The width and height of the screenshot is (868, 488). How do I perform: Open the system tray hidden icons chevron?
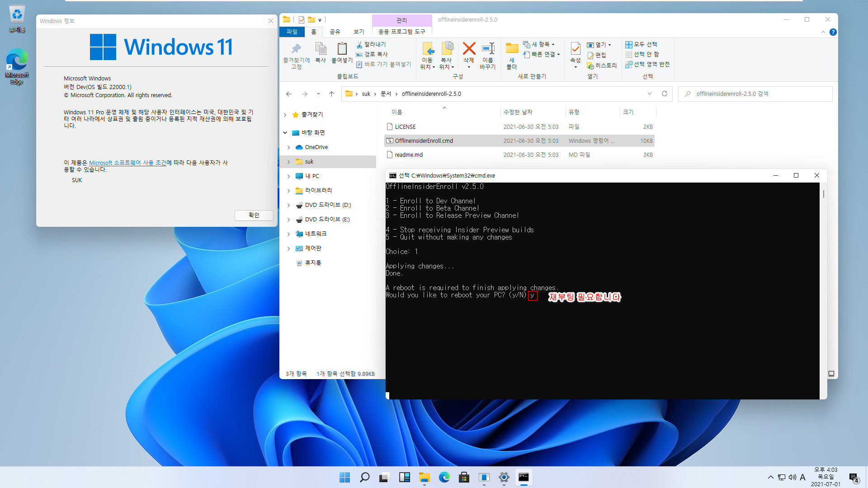(770, 477)
